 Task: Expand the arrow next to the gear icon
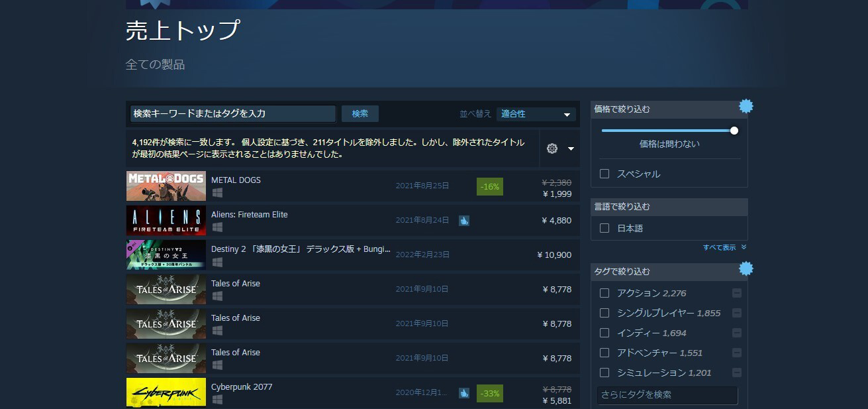571,148
